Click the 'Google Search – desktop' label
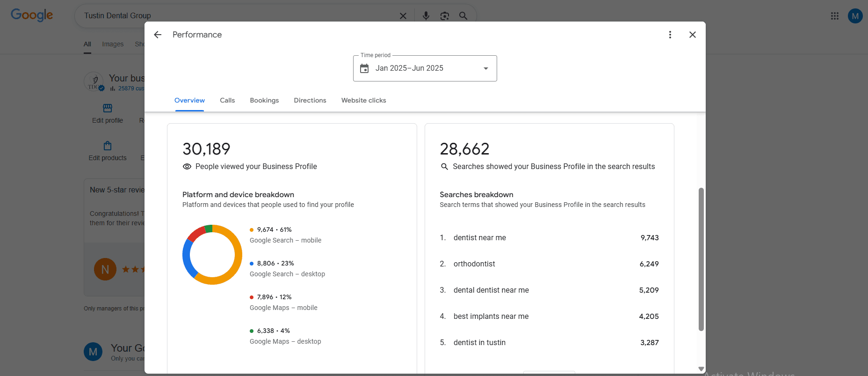 (x=287, y=274)
